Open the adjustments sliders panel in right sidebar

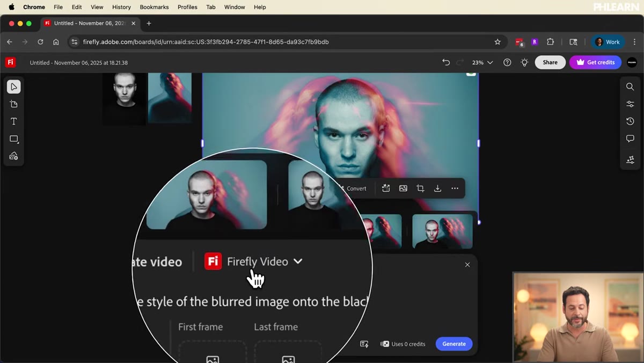(x=630, y=104)
